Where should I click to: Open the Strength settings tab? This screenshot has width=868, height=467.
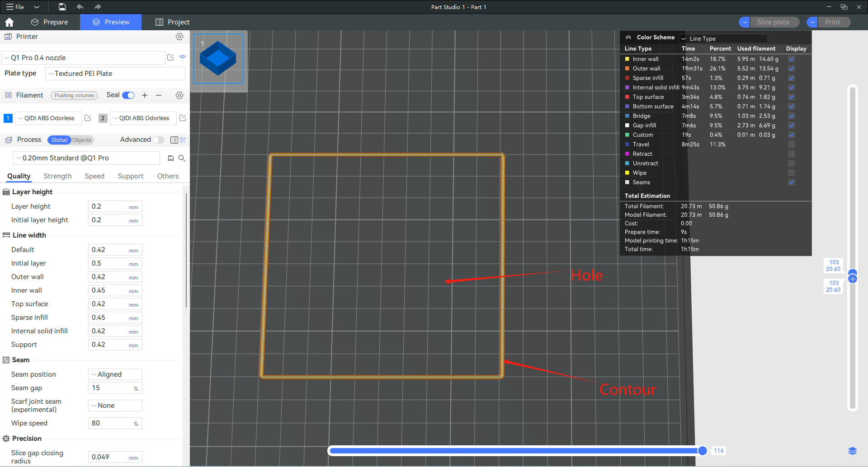57,176
